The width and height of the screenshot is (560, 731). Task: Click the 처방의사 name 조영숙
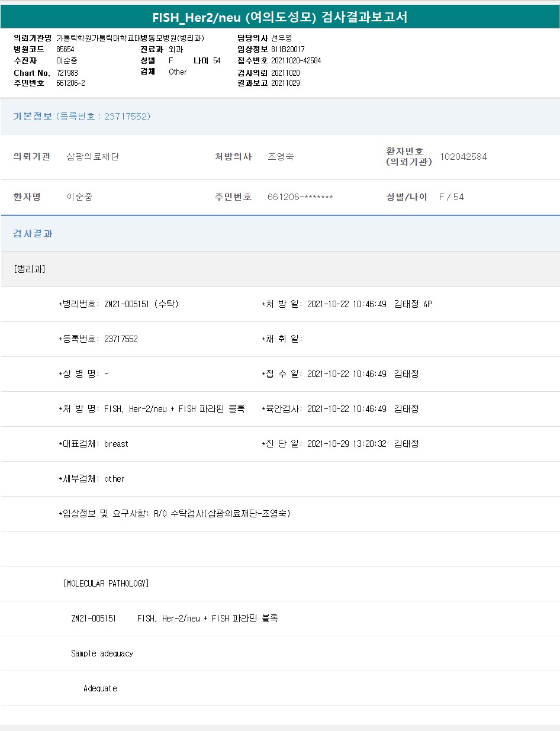click(x=281, y=157)
